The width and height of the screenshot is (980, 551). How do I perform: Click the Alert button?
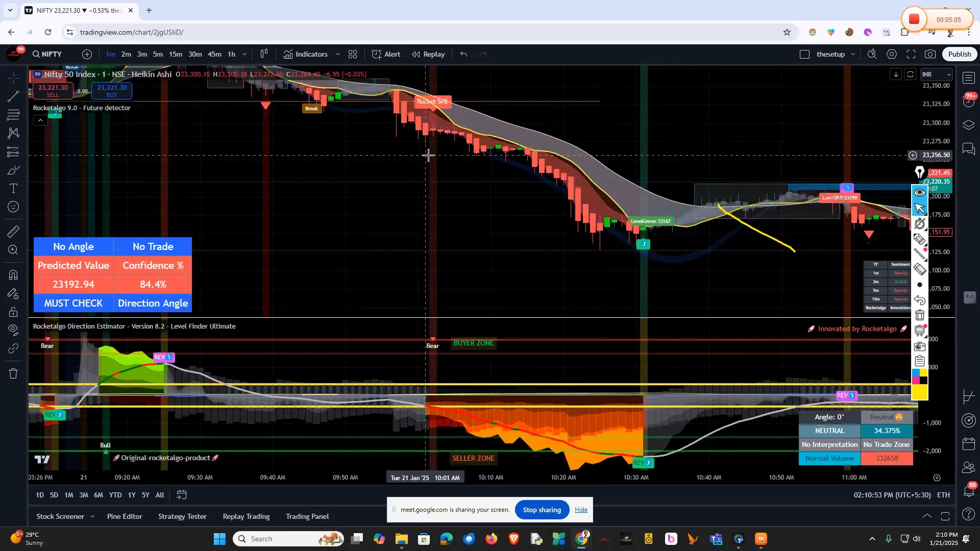pyautogui.click(x=386, y=54)
